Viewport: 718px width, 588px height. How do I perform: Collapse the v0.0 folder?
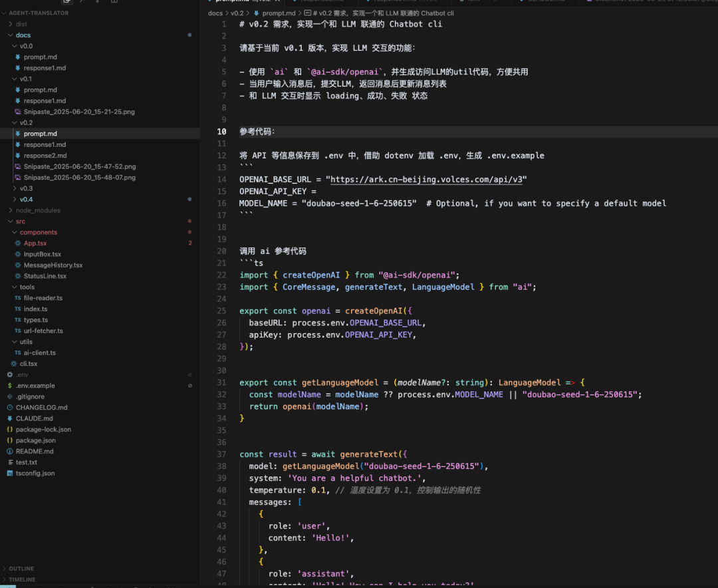tap(14, 47)
